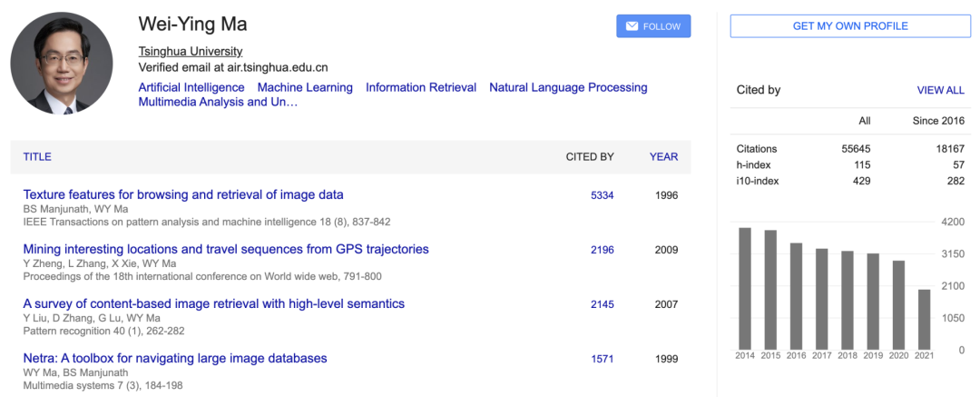
Task: Click the 5334 citation count
Action: pos(603,195)
